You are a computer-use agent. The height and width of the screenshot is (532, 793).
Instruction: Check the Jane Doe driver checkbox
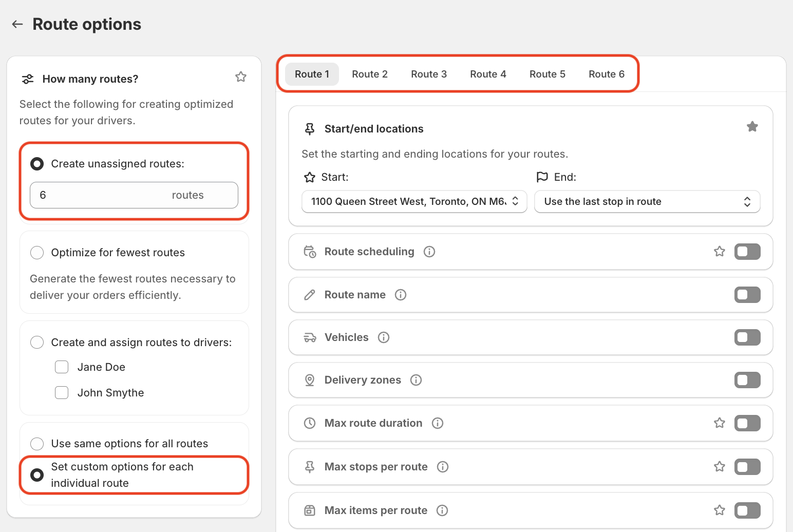pos(62,367)
